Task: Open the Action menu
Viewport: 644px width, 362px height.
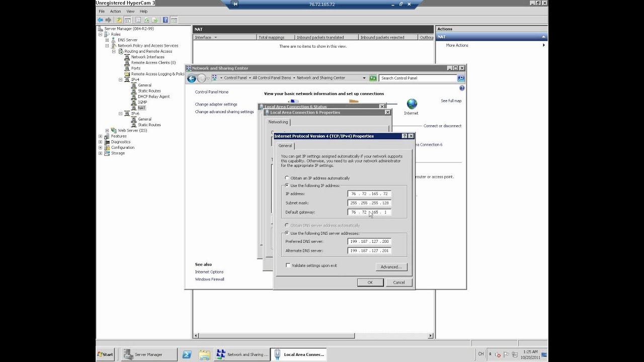Action: pos(115,11)
